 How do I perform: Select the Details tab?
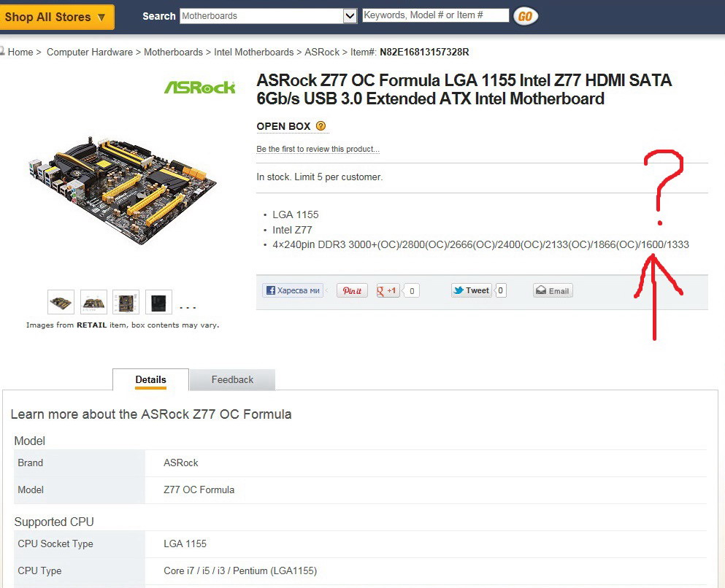pyautogui.click(x=150, y=379)
